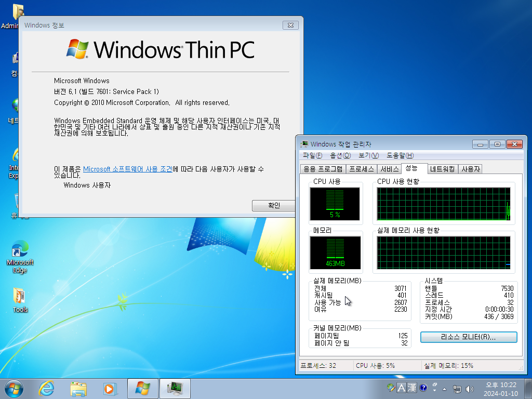The width and height of the screenshot is (532, 399).
Task: Switch to the 서비스 tab
Action: pos(390,169)
